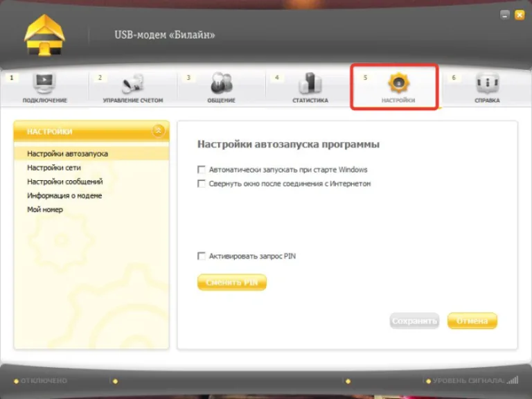The width and height of the screenshot is (532, 399).
Task: Enable Активировать запрос PIN checkbox
Action: [x=202, y=256]
